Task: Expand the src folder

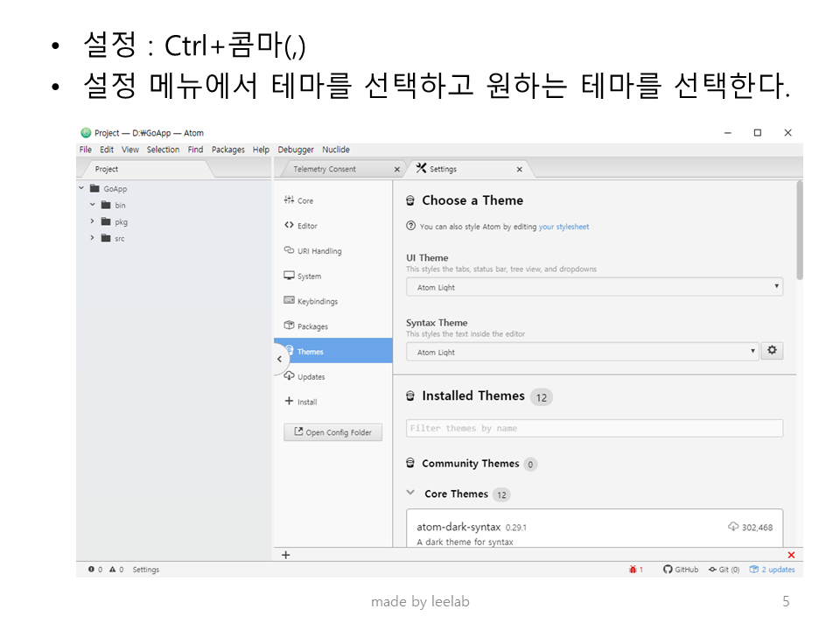Action: (92, 238)
